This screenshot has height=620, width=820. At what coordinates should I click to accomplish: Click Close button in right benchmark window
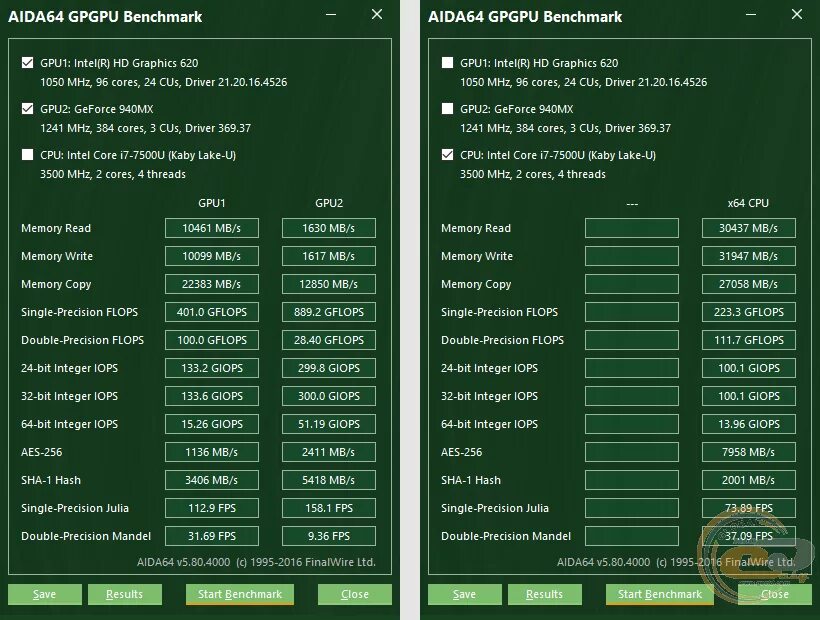[x=775, y=594]
